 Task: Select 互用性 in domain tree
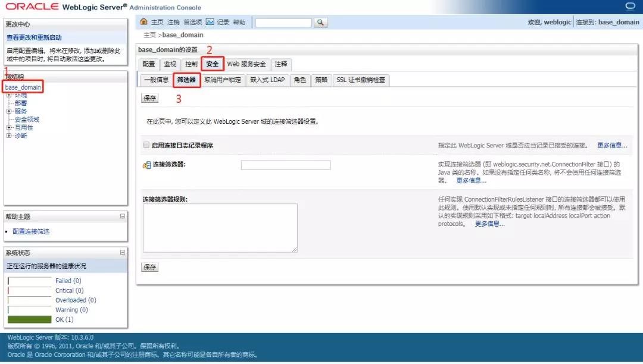point(24,127)
